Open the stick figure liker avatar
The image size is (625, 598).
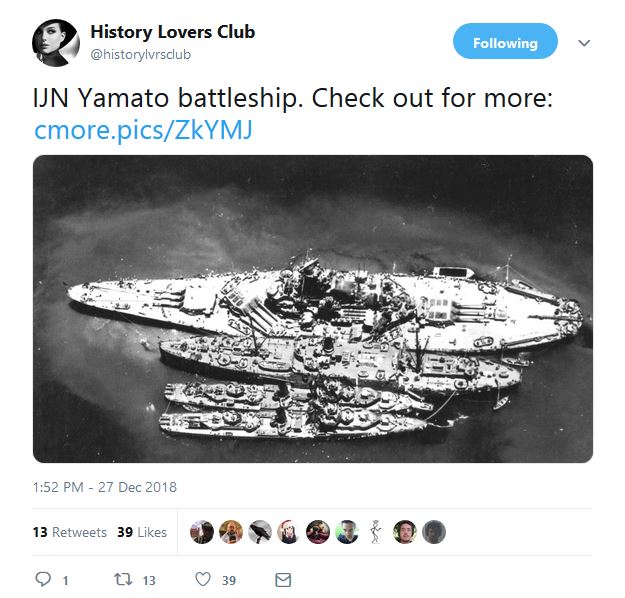point(375,532)
